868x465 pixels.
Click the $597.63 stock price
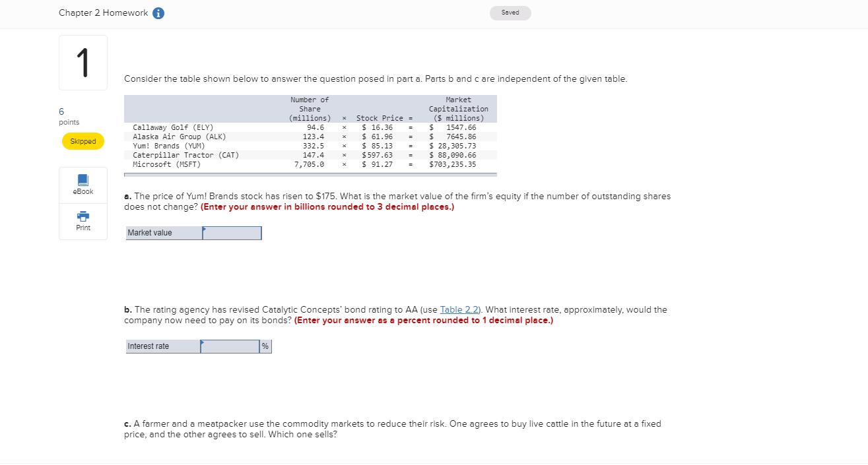click(x=378, y=155)
